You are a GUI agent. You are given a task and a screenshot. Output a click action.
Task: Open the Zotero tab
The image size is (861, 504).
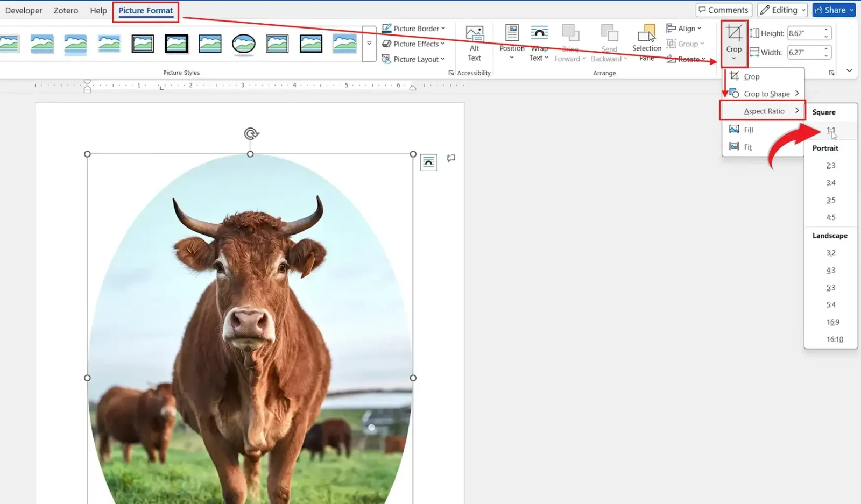coord(66,10)
